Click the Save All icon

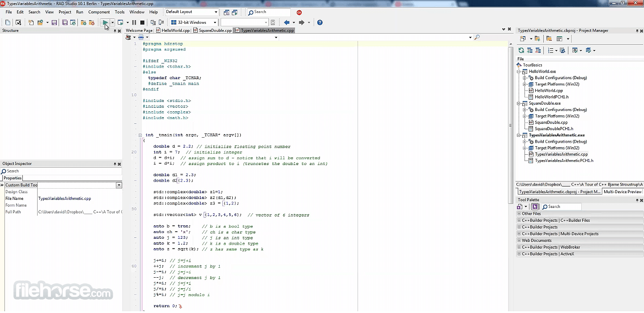coord(65,22)
